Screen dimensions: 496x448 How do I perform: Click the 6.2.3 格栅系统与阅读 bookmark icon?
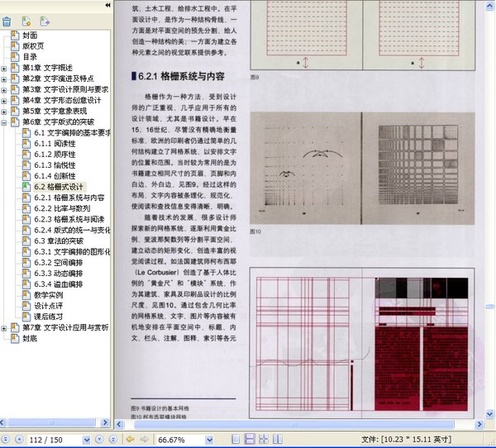click(x=26, y=219)
